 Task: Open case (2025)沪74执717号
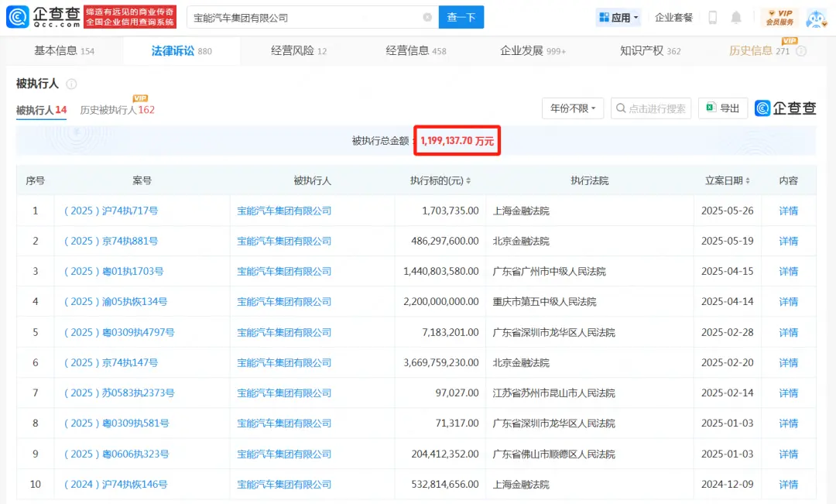(111, 211)
